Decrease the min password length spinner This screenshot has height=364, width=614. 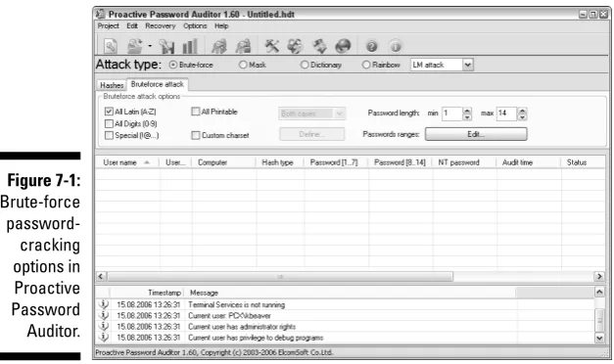[467, 116]
